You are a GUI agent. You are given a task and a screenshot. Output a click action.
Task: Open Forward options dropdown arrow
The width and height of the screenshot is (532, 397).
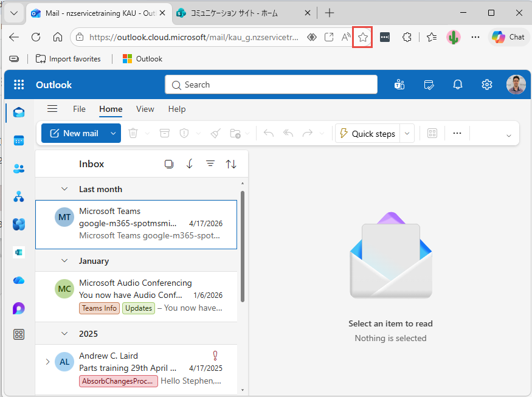[322, 133]
